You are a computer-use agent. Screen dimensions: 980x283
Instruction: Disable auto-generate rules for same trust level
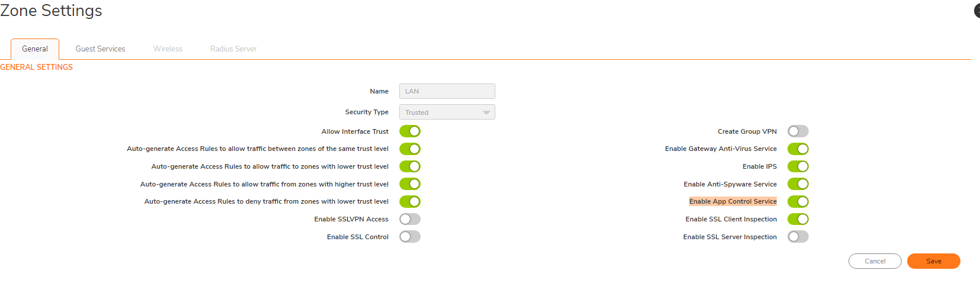[x=409, y=149]
